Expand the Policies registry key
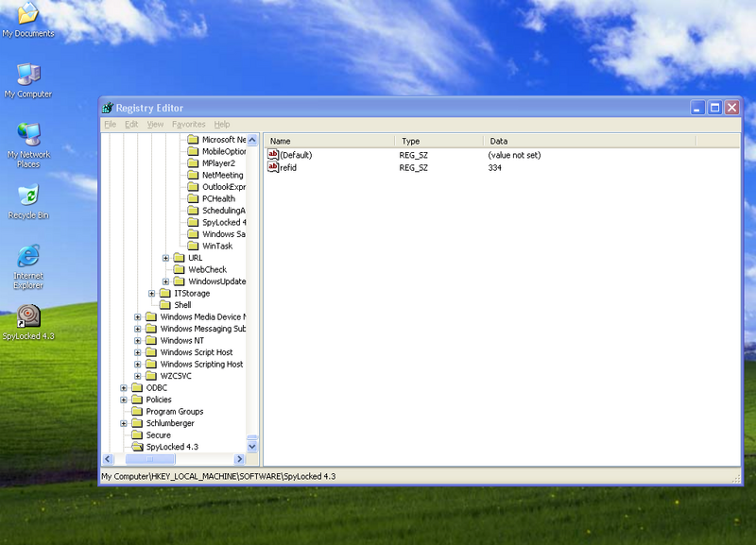 (124, 400)
